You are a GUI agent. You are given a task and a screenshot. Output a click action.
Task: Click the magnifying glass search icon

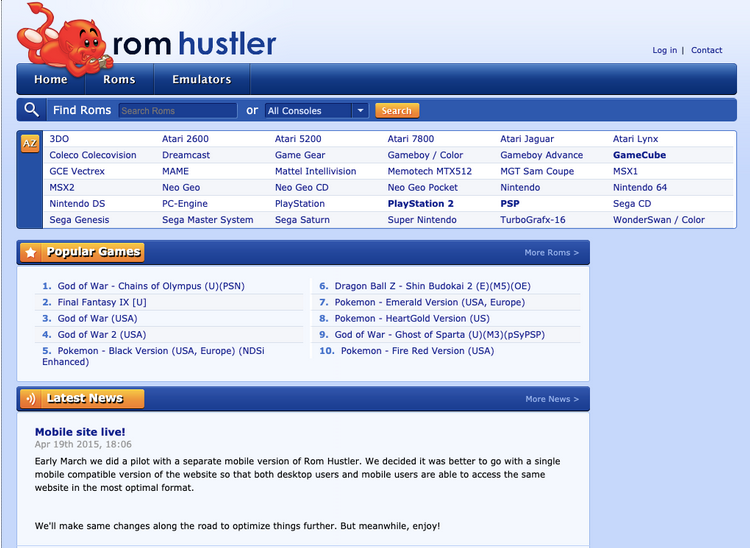[x=32, y=110]
